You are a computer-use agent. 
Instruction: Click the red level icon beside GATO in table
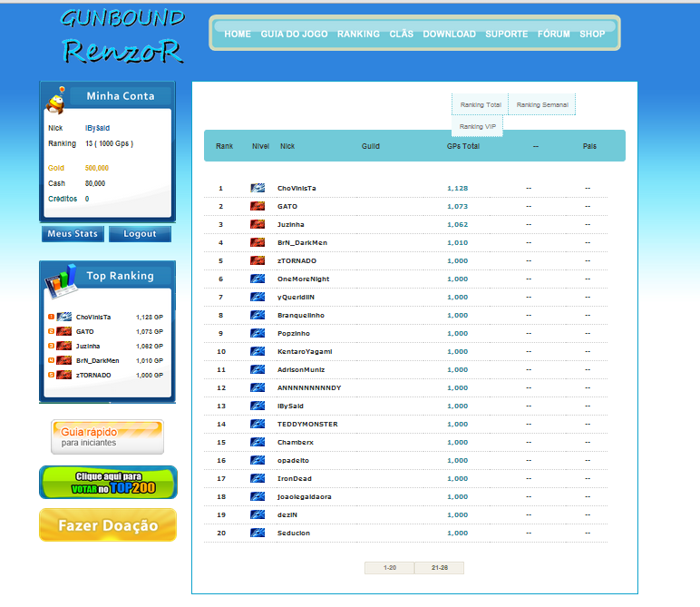pyautogui.click(x=258, y=206)
